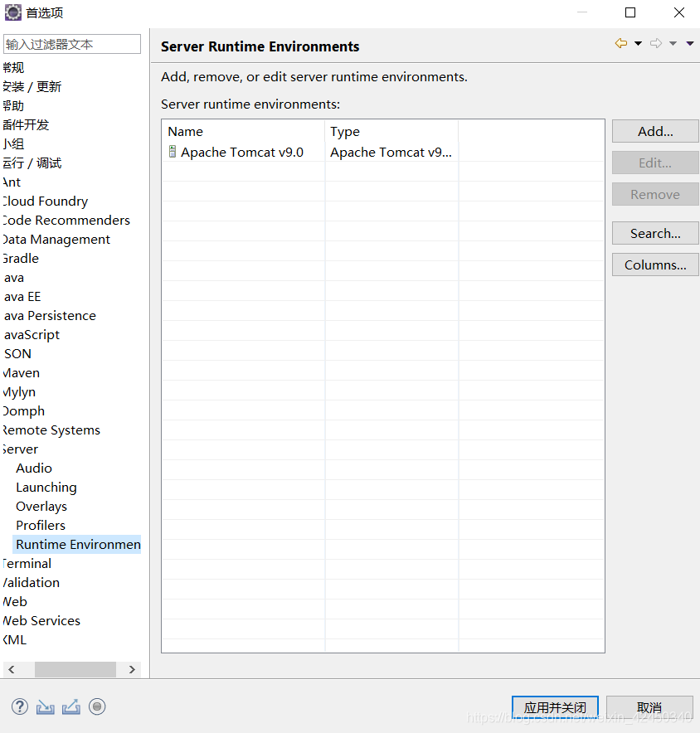This screenshot has width=700, height=733.
Task: Select Oomph in the preferences tree
Action: [x=24, y=411]
